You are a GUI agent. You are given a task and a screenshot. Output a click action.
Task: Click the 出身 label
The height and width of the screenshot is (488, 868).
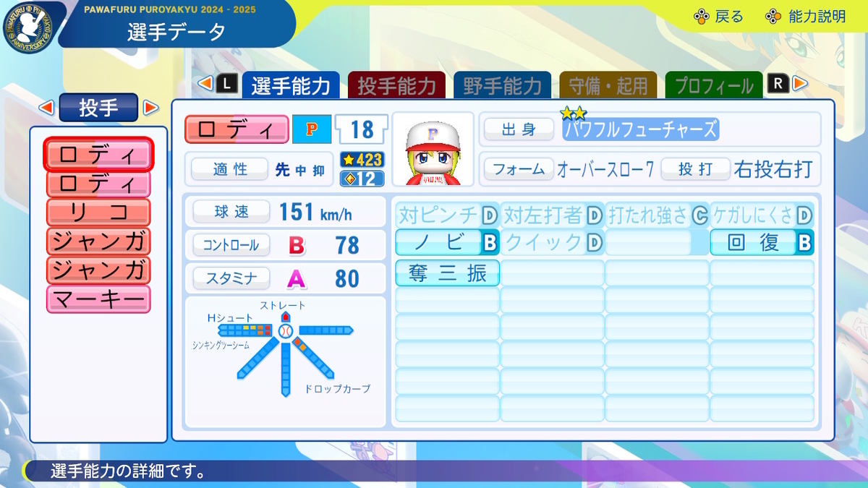[519, 129]
